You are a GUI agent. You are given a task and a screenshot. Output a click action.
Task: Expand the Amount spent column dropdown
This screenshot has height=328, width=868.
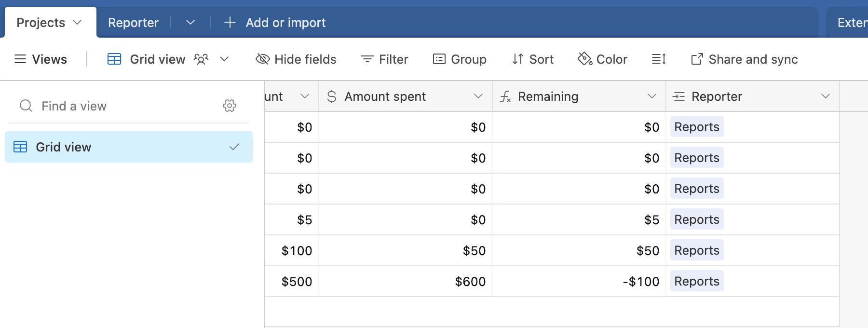[478, 96]
